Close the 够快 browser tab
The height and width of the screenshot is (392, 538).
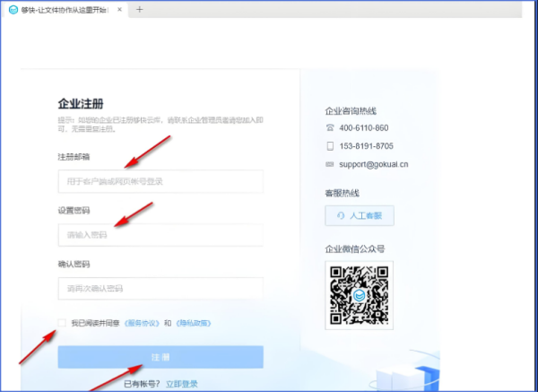[119, 10]
